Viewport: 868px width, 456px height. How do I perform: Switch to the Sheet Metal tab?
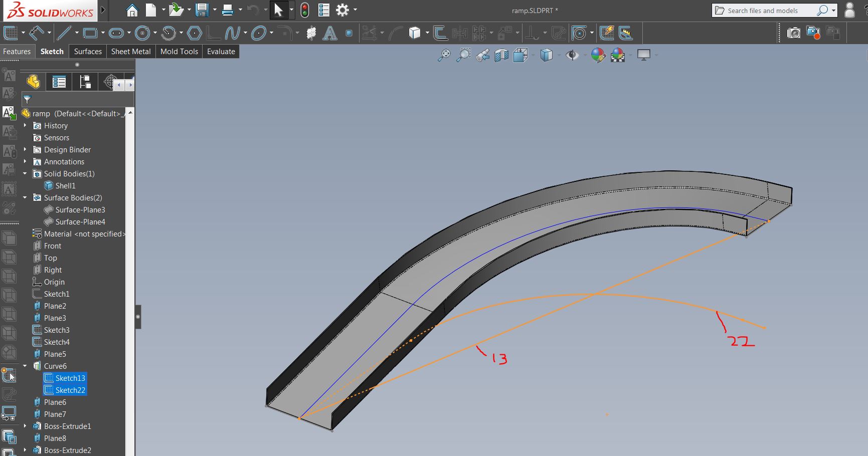131,52
